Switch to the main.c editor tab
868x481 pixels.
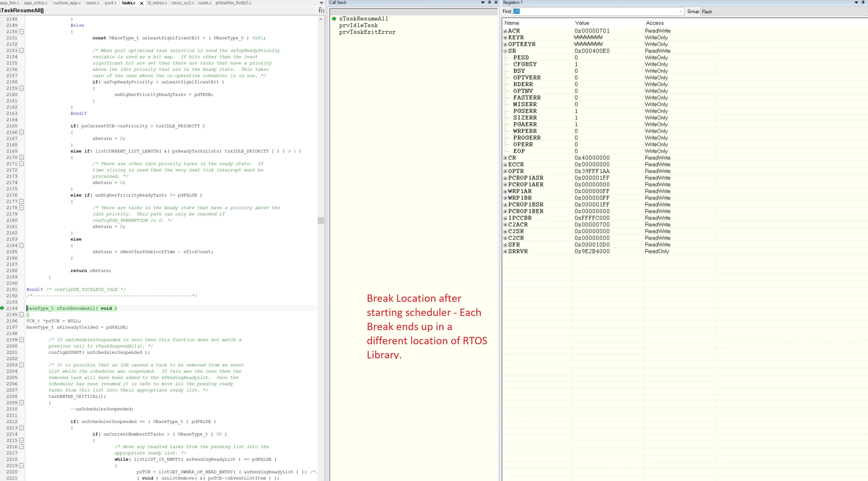pyautogui.click(x=93, y=3)
